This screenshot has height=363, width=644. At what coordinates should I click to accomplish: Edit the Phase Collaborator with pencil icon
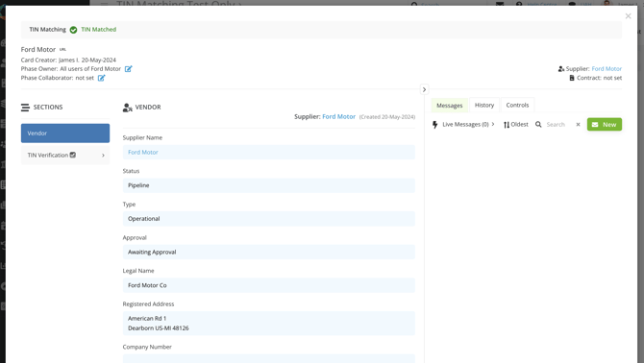(102, 78)
